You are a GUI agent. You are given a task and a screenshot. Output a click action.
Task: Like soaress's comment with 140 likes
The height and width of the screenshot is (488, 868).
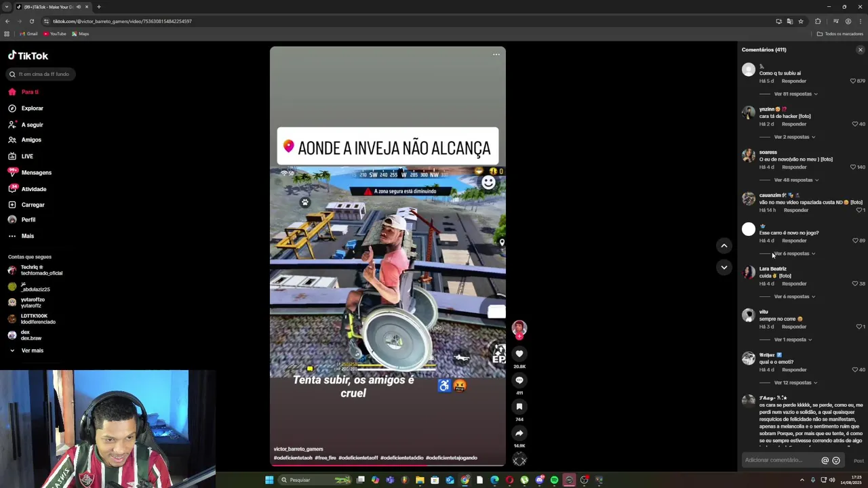853,167
